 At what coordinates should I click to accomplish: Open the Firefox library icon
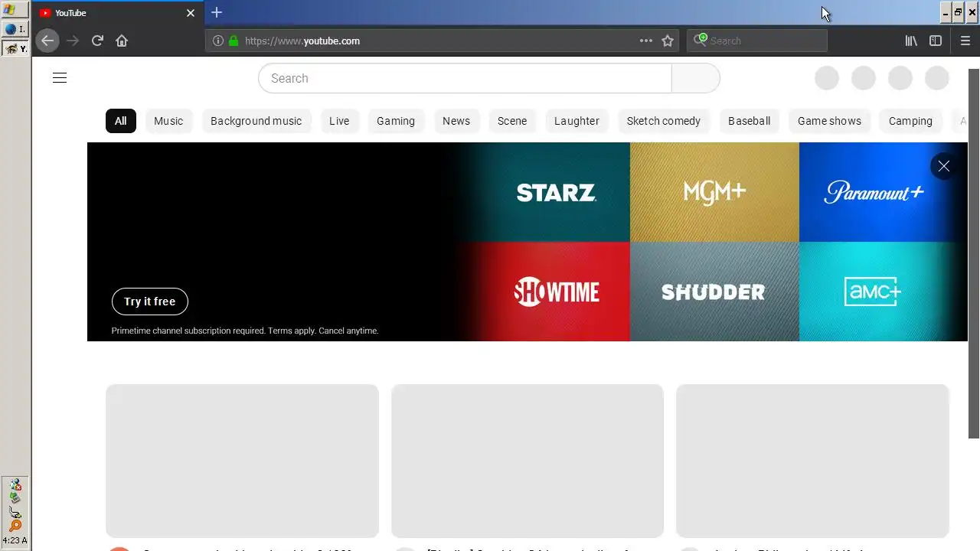click(911, 41)
